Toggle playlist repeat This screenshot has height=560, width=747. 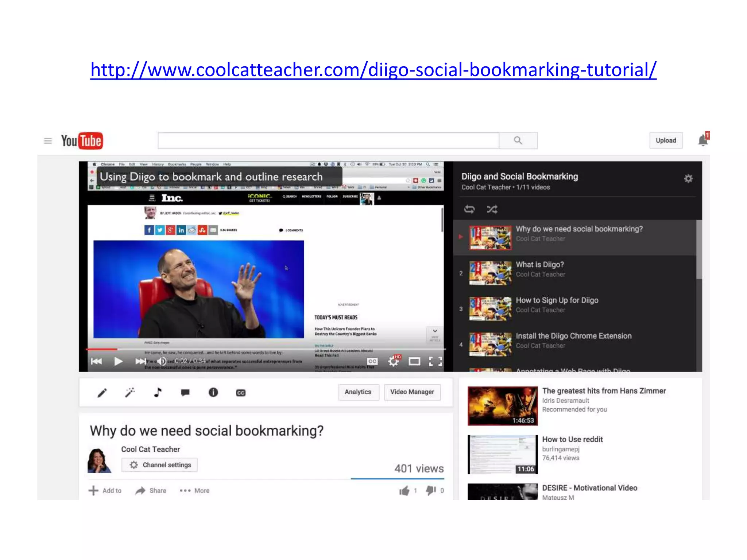(x=469, y=209)
